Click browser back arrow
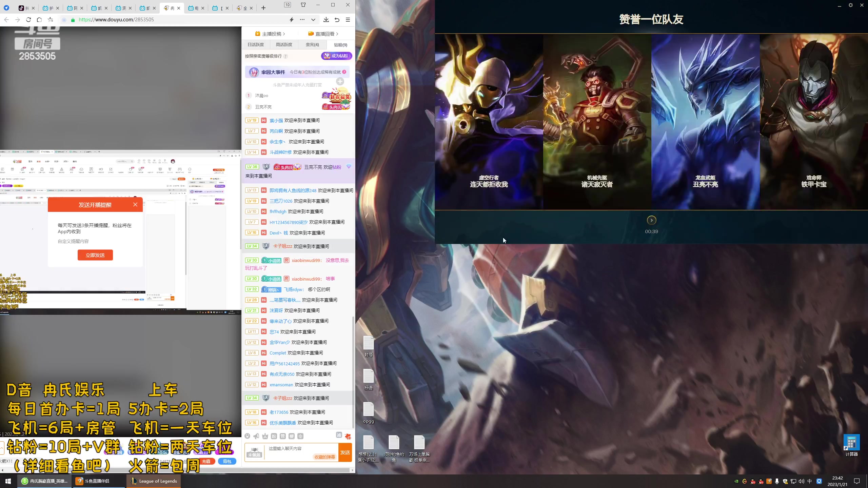This screenshot has width=868, height=488. coord(6,20)
